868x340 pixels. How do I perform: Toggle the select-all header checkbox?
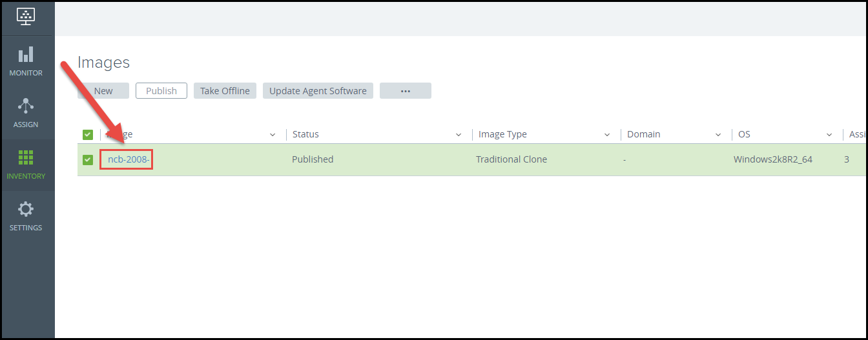(88, 134)
